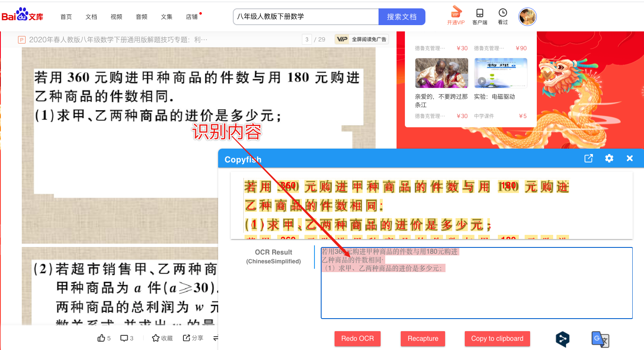Image resolution: width=644 pixels, height=350 pixels.
Task: Open the 店铺 navigation tab
Action: pos(192,17)
